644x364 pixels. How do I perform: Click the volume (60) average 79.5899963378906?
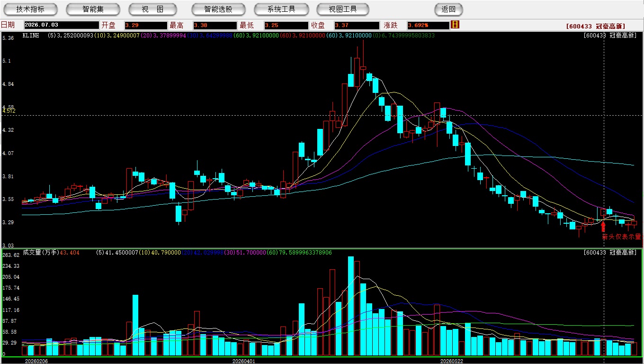pyautogui.click(x=299, y=253)
